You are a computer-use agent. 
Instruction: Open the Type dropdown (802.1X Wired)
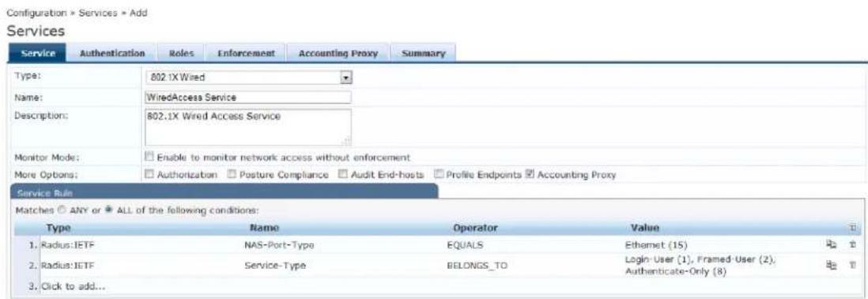248,78
